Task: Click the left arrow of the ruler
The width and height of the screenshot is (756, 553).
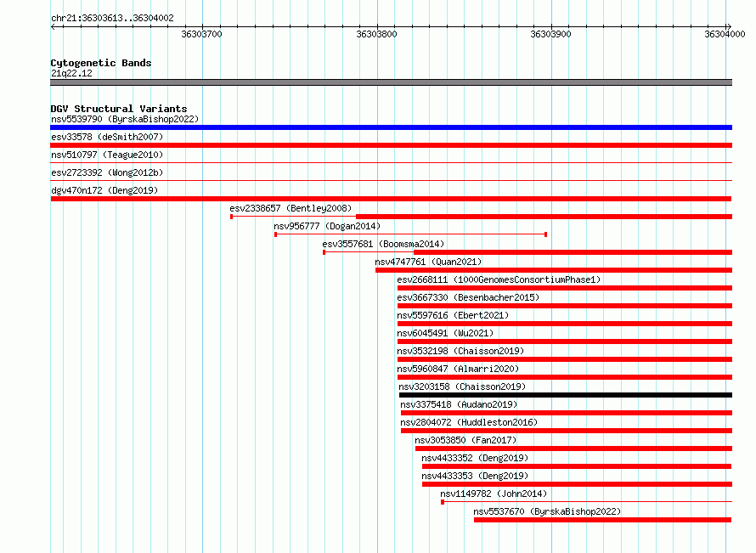Action: tap(53, 27)
